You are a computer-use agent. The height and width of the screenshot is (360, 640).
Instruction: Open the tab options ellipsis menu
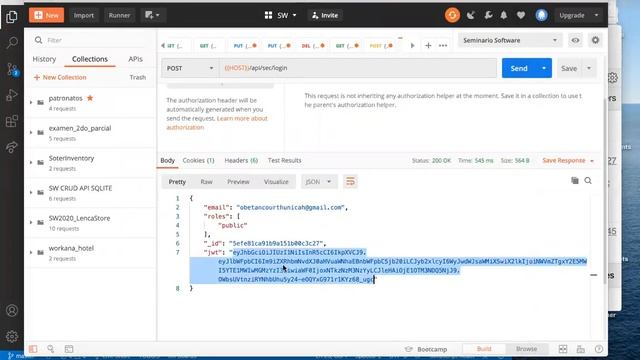(x=443, y=45)
